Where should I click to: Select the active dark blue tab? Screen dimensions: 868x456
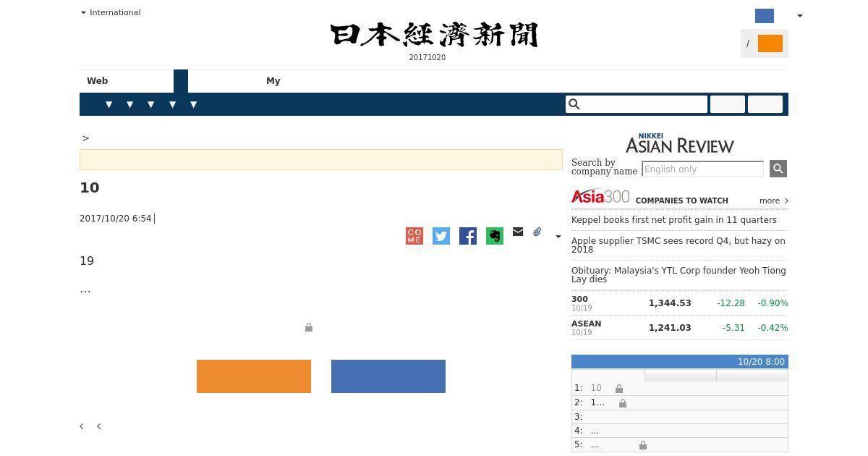pyautogui.click(x=181, y=81)
